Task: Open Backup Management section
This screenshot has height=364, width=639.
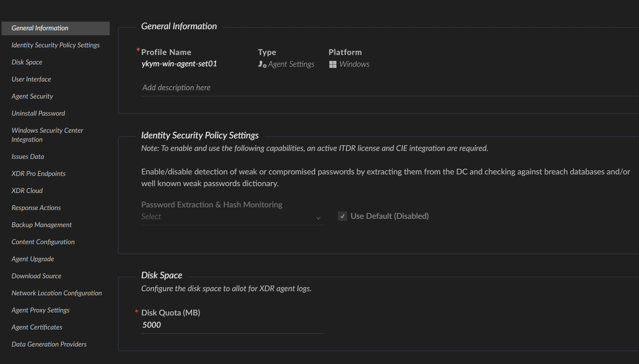Action: (x=41, y=225)
